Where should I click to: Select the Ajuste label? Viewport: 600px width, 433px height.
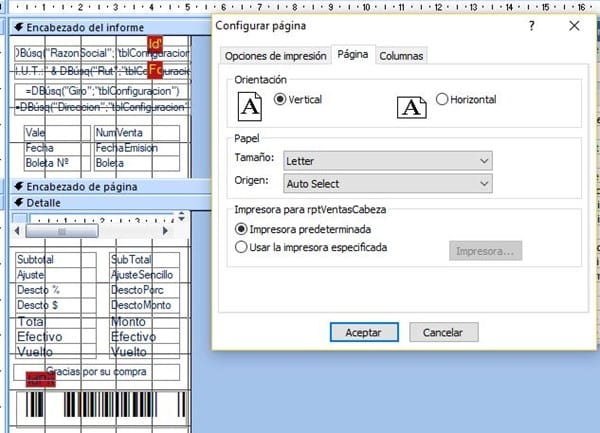pyautogui.click(x=56, y=275)
